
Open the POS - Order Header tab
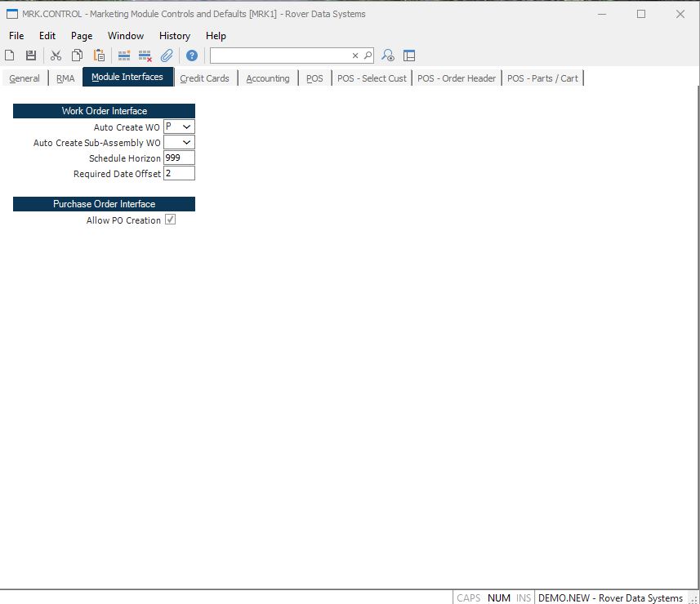pos(456,78)
